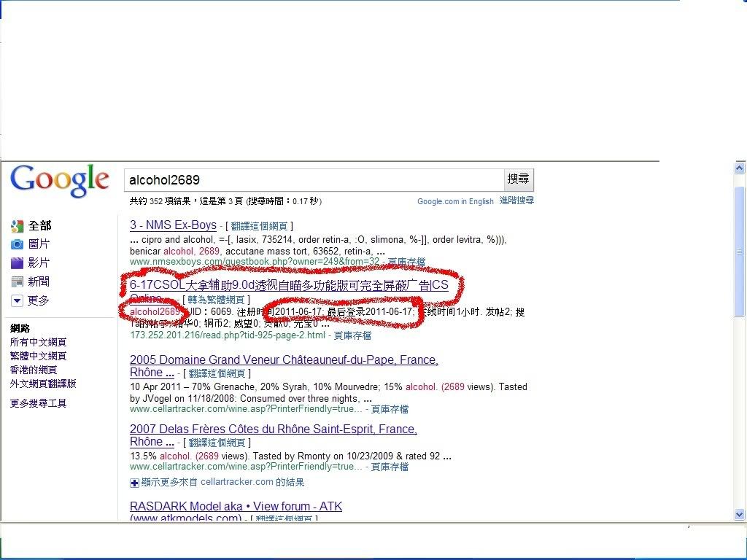Open 新聞 news search icon
This screenshot has width=747, height=560.
(18, 282)
